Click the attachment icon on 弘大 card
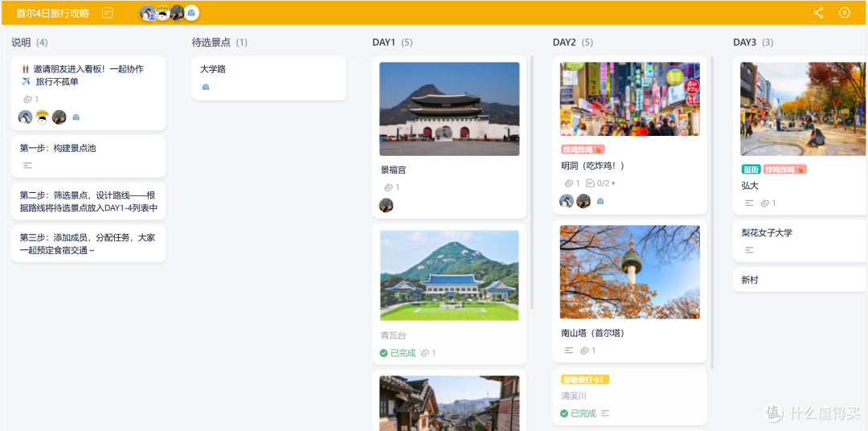This screenshot has height=431, width=868. 765,203
